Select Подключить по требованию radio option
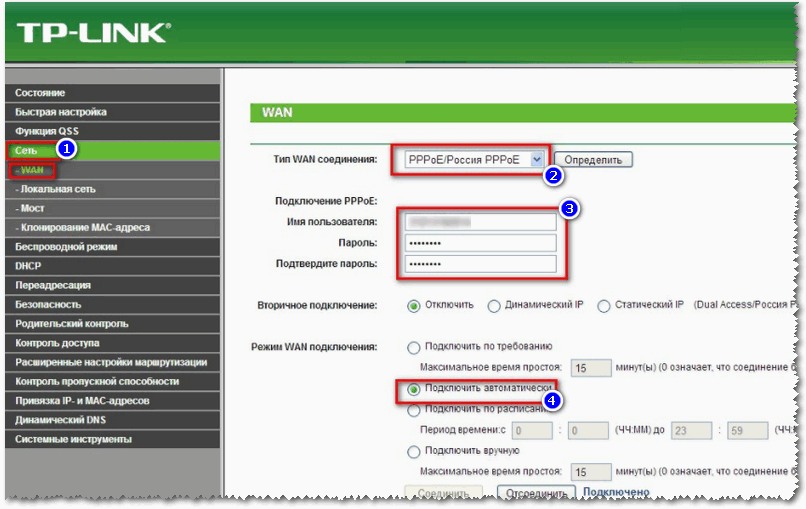 [414, 347]
